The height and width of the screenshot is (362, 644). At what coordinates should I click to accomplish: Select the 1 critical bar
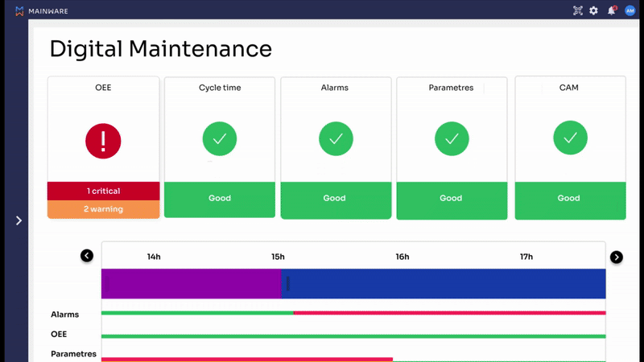[104, 191]
